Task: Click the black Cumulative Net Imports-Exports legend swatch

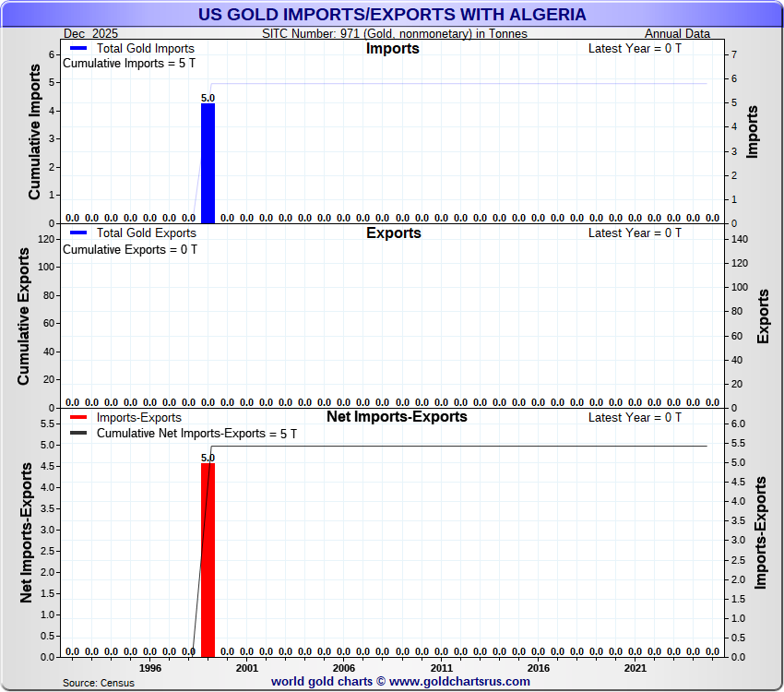Action: [79, 433]
